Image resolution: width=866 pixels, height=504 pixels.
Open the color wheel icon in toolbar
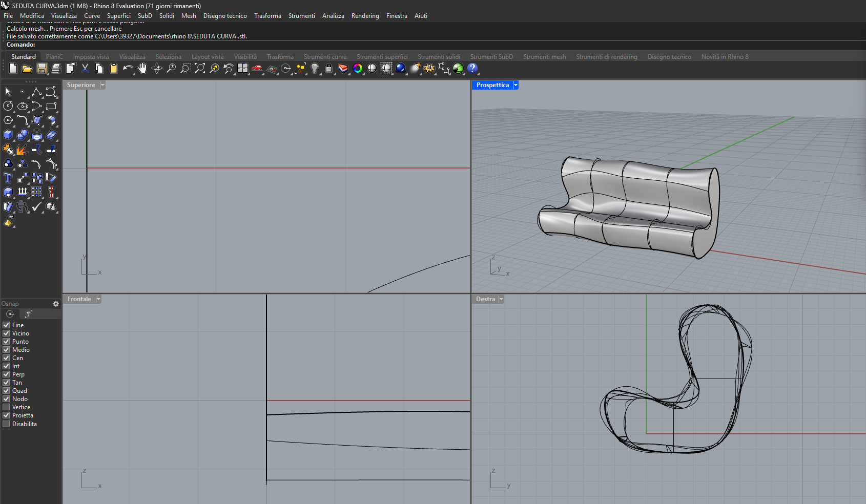point(358,69)
